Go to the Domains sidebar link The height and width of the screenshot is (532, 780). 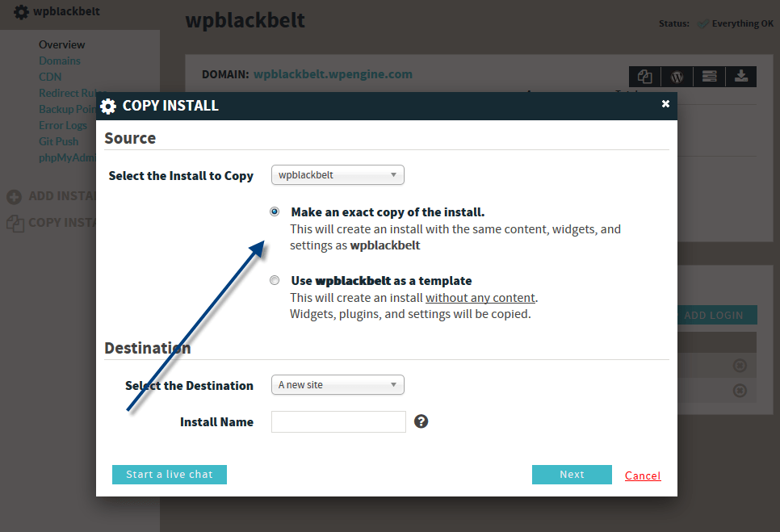click(x=60, y=61)
